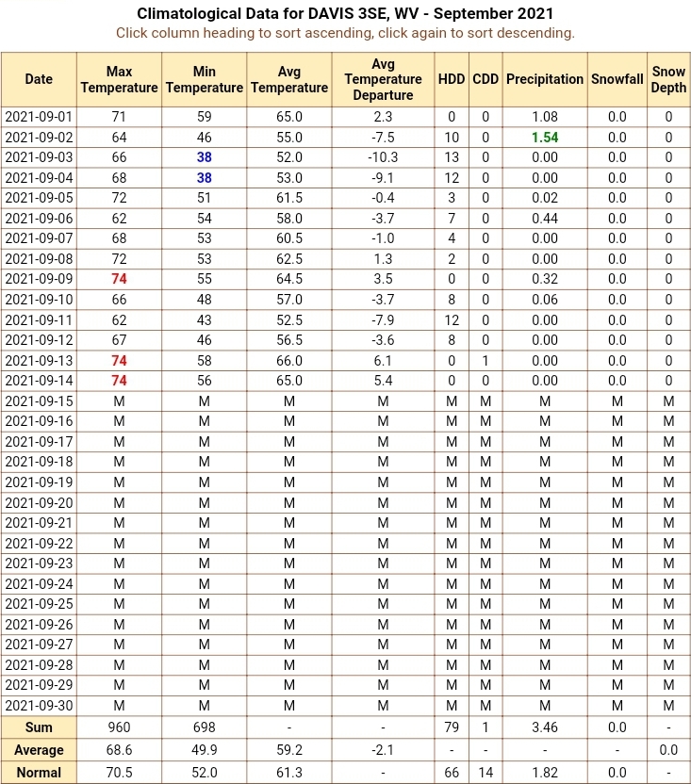
Task: Select the green 1.54 precipitation value
Action: 545,138
